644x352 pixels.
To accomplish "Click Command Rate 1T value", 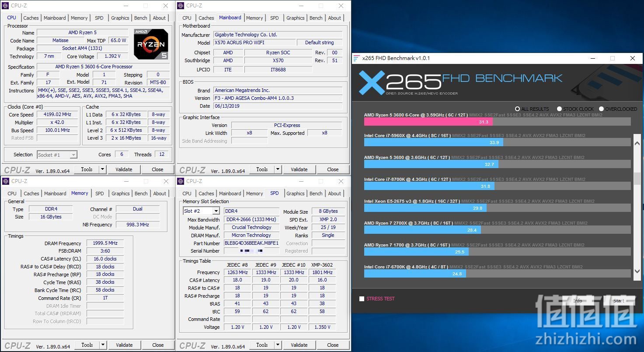I will 105,298.
